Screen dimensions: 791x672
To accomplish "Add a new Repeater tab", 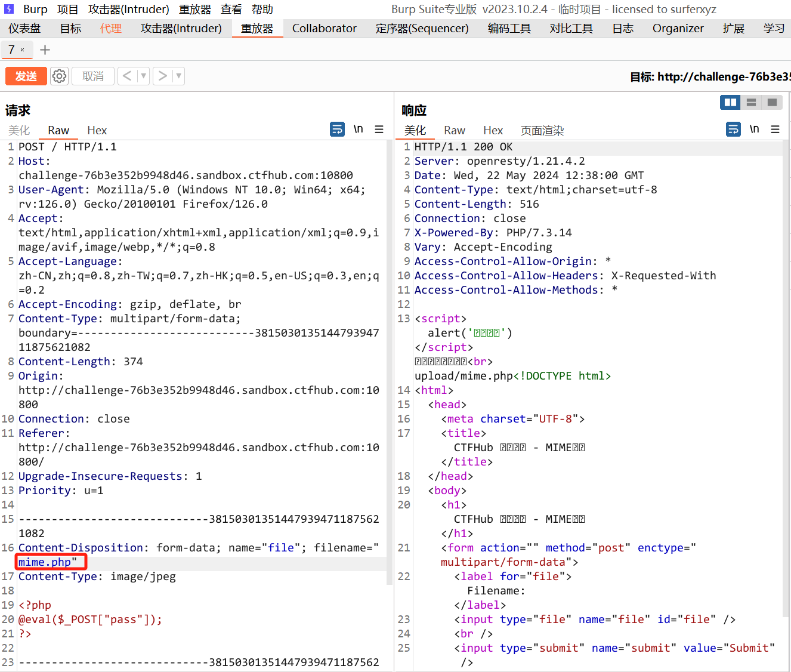I will pyautogui.click(x=45, y=50).
